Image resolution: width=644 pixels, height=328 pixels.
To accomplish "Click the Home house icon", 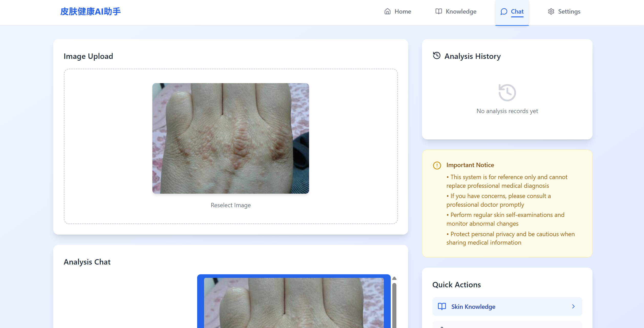I will [x=387, y=12].
